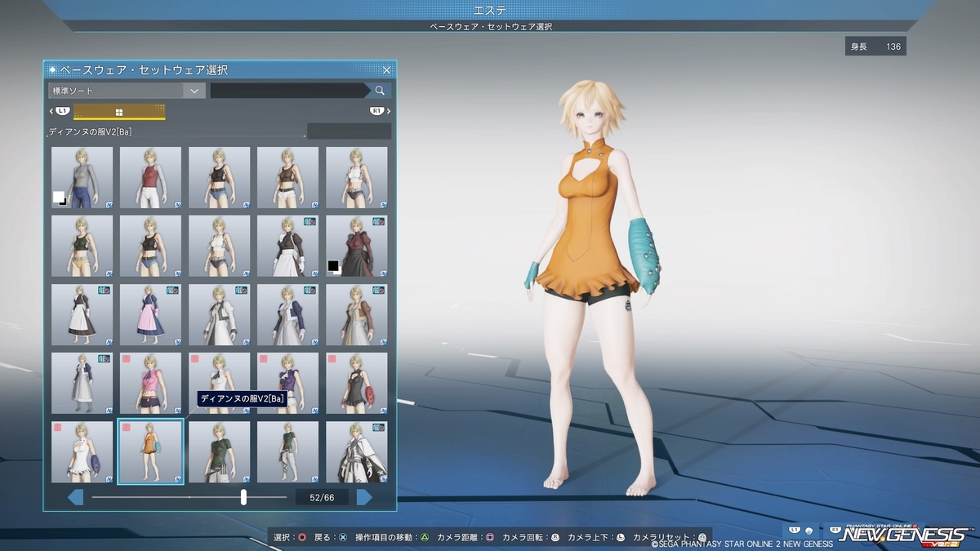Click the stick icon next to カメラリセット
Viewport: 980px width, 551px height.
pyautogui.click(x=702, y=538)
